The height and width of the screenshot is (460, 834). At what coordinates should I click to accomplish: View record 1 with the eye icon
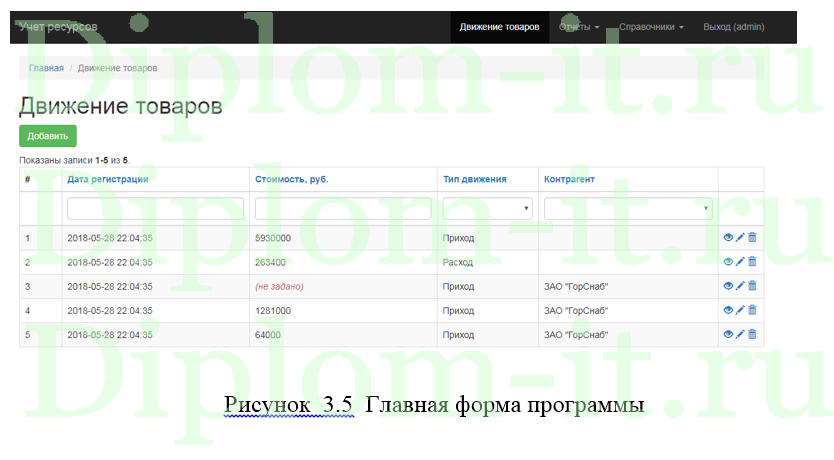728,237
